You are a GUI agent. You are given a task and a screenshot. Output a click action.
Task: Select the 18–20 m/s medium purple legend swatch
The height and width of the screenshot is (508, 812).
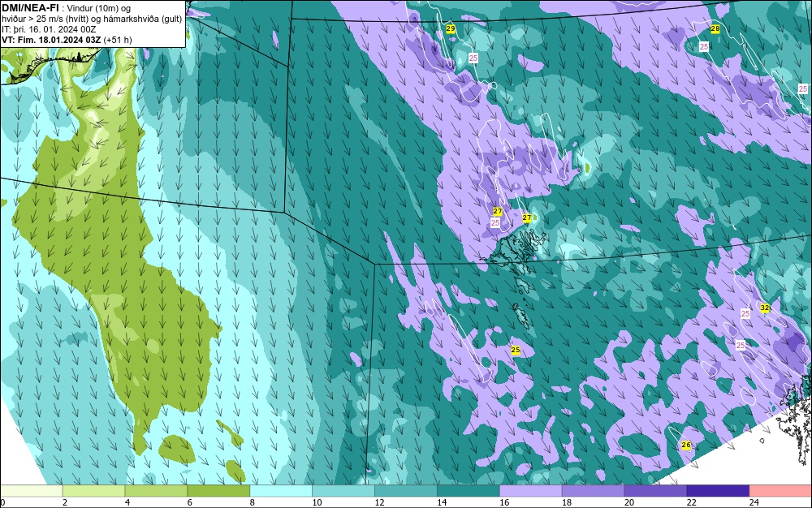coord(593,490)
